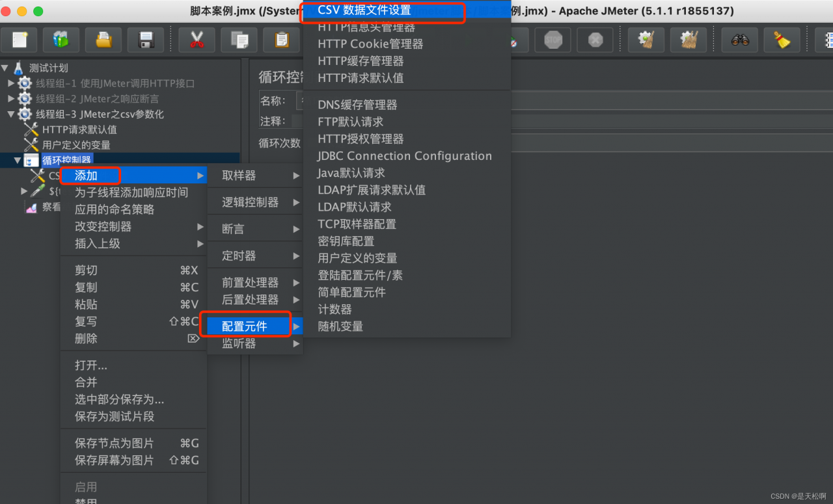Expand the ${ sampler tree node
Screen dimensions: 833x504
[24, 191]
